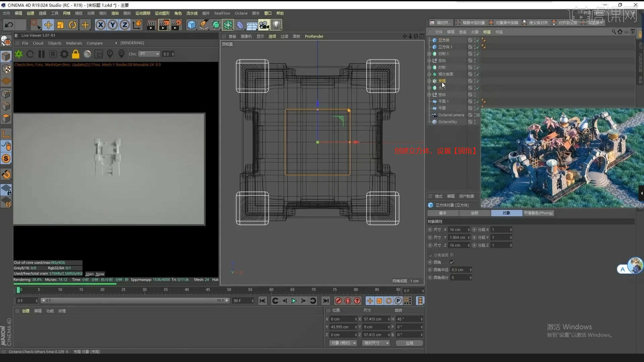Switch to the 坐标 tab in attributes panel
This screenshot has height=362, width=644.
475,213
